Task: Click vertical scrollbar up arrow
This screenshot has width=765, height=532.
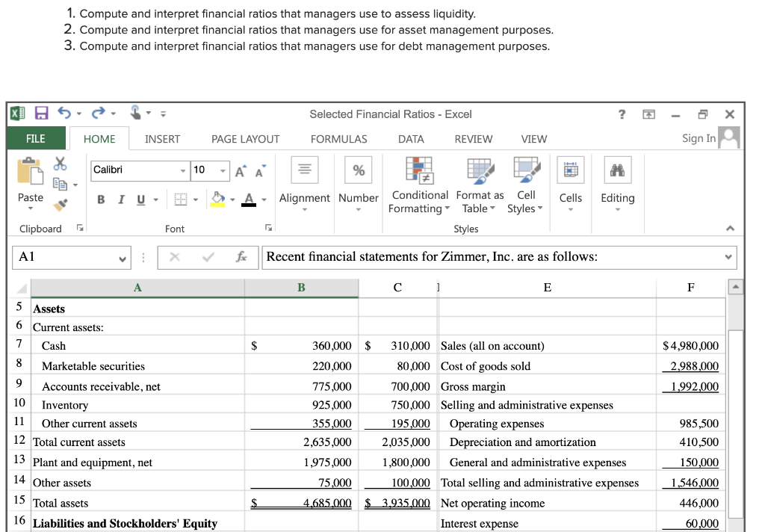Action: (x=735, y=286)
